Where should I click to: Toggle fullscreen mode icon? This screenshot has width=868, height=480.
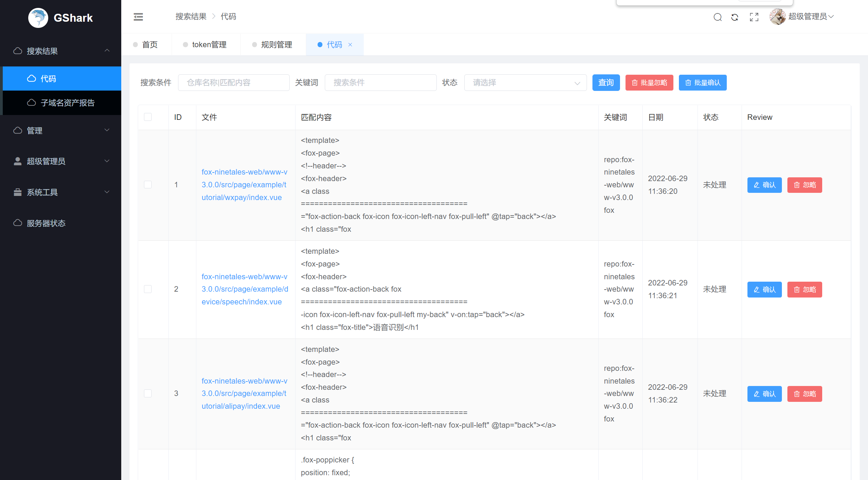754,17
